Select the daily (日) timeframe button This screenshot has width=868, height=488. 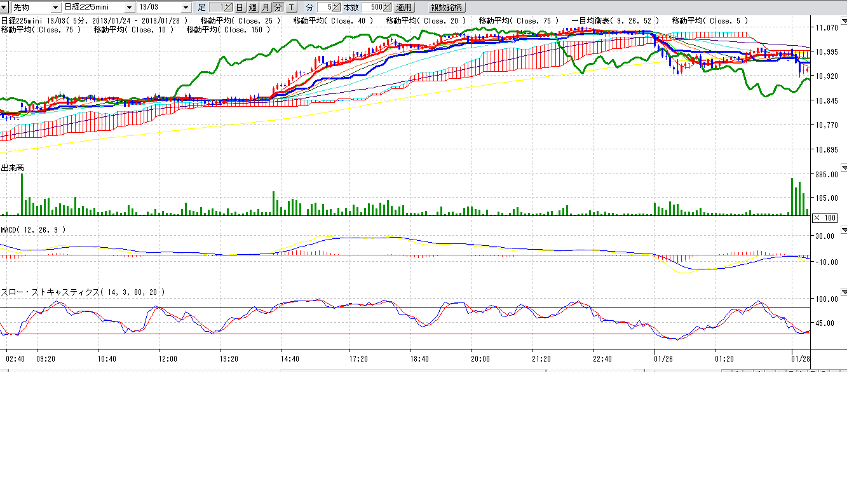tap(240, 8)
